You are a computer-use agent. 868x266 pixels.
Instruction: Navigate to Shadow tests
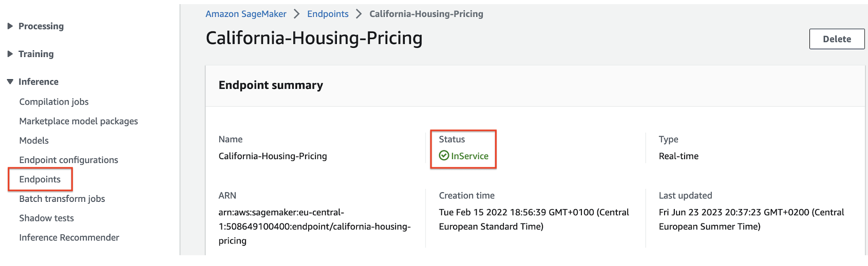coord(47,218)
